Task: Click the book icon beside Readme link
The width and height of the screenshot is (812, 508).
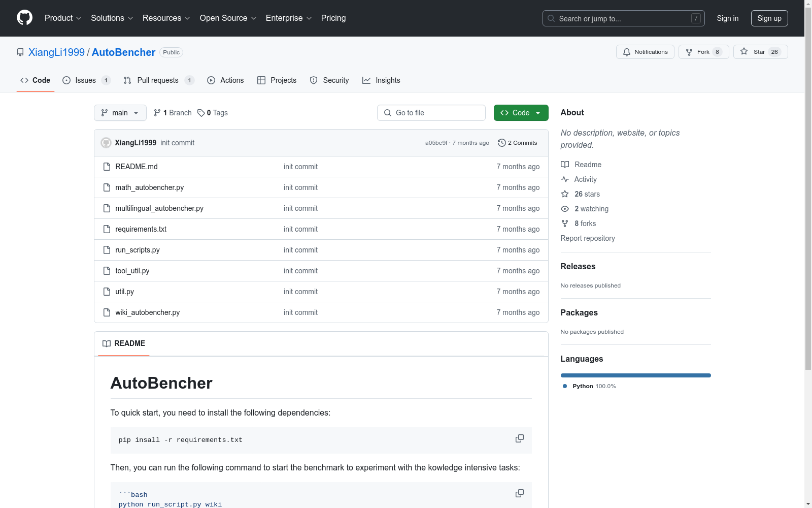Action: (565, 165)
